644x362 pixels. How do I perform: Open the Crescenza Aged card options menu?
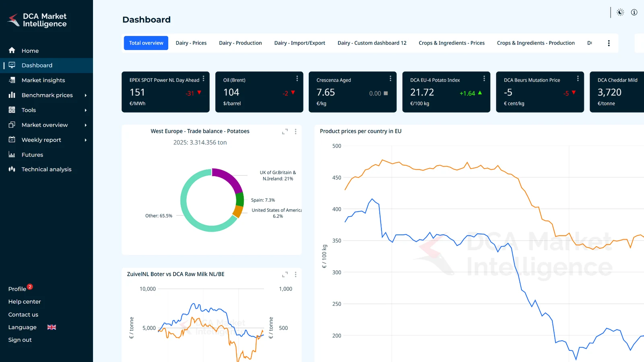pyautogui.click(x=390, y=78)
